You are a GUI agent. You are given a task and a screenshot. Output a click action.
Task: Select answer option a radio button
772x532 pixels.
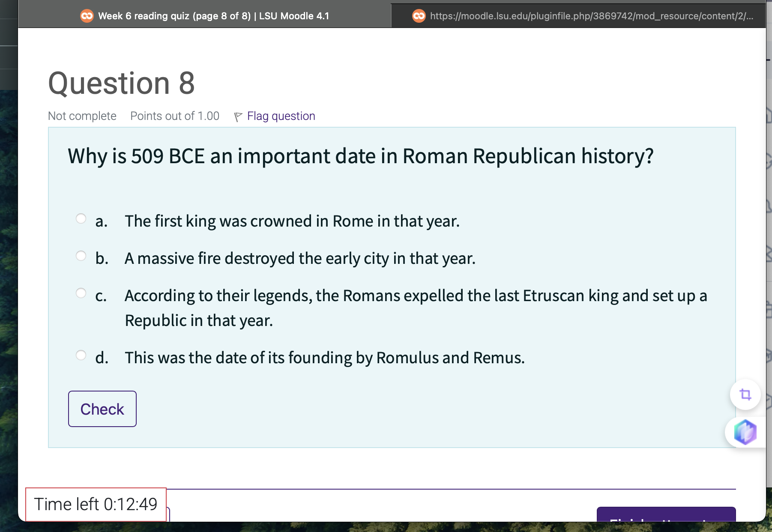click(81, 218)
